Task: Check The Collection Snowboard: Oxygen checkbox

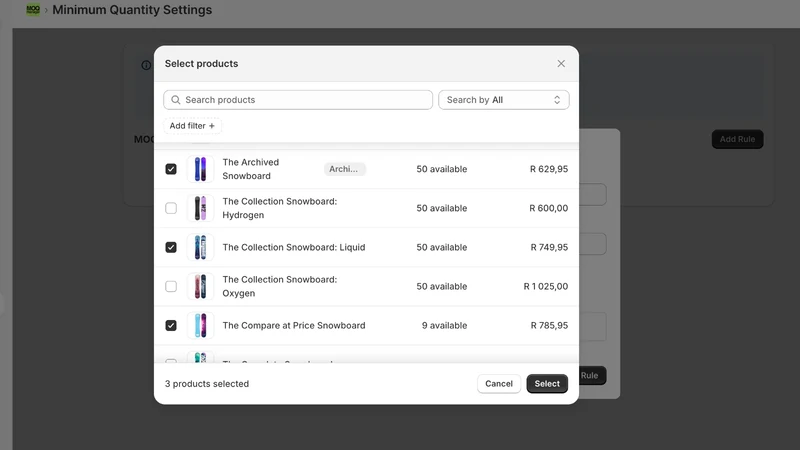Action: (171, 286)
